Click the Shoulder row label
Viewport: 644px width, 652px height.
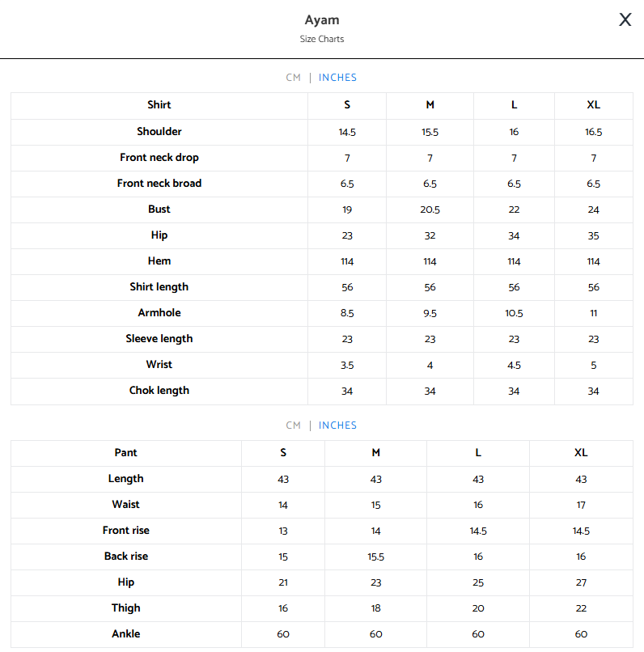[159, 131]
